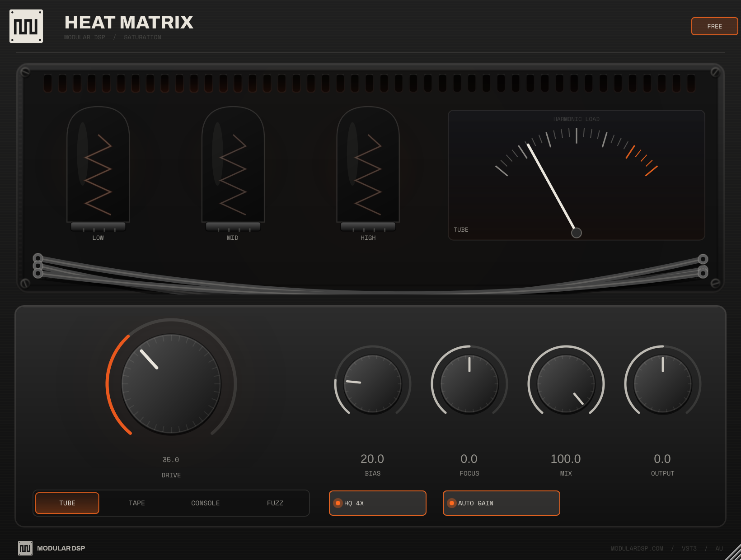
Task: Click the resize grip in the corner
Action: coord(733,552)
